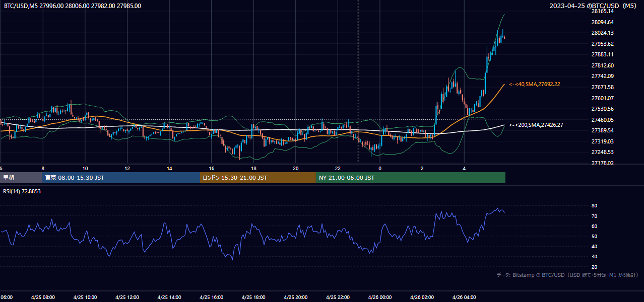Click the 4/25 08:00 date axis label
644x302 pixels.
coord(43,297)
